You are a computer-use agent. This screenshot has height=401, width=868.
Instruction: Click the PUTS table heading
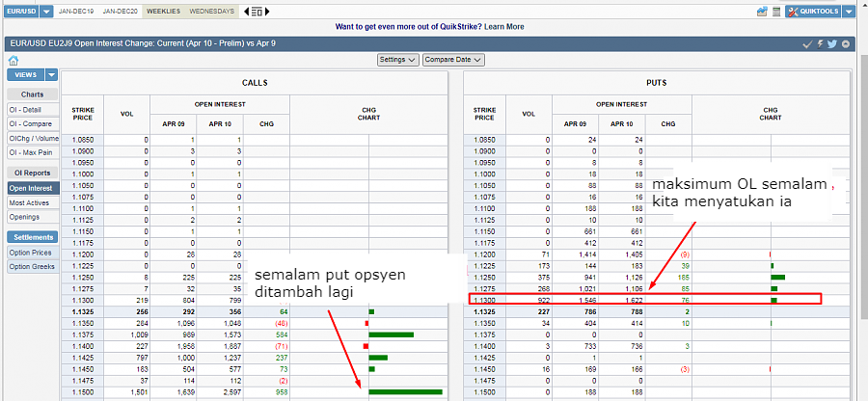coord(657,83)
